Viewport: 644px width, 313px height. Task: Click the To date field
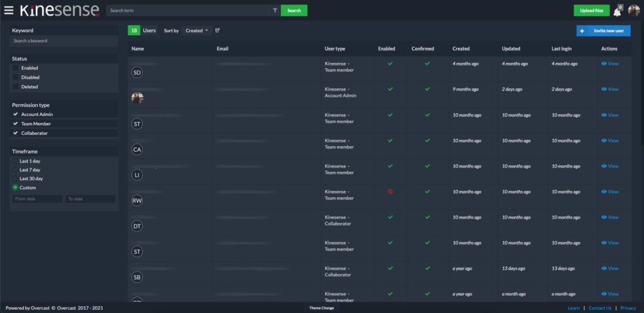[x=90, y=198]
